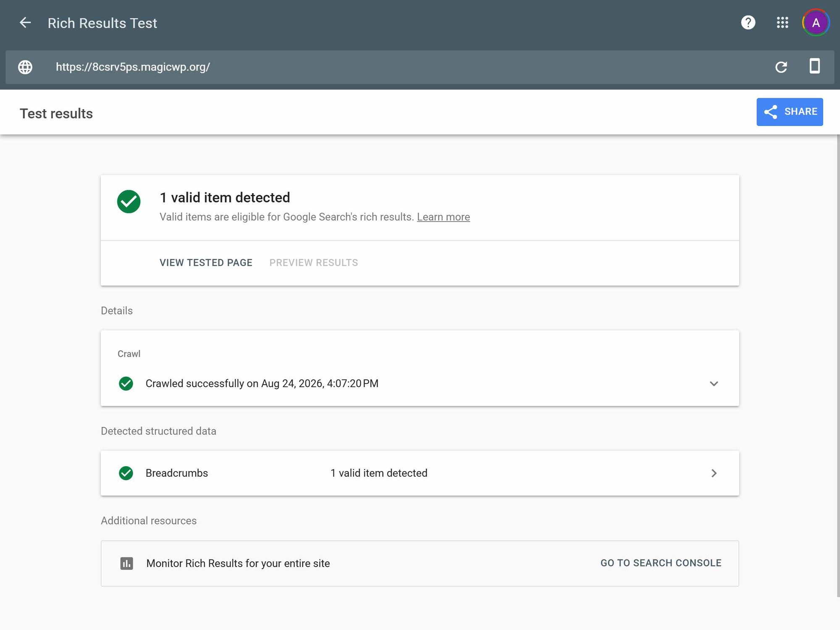Viewport: 840px width, 630px height.
Task: Go back with the left arrow icon
Action: pyautogui.click(x=25, y=23)
